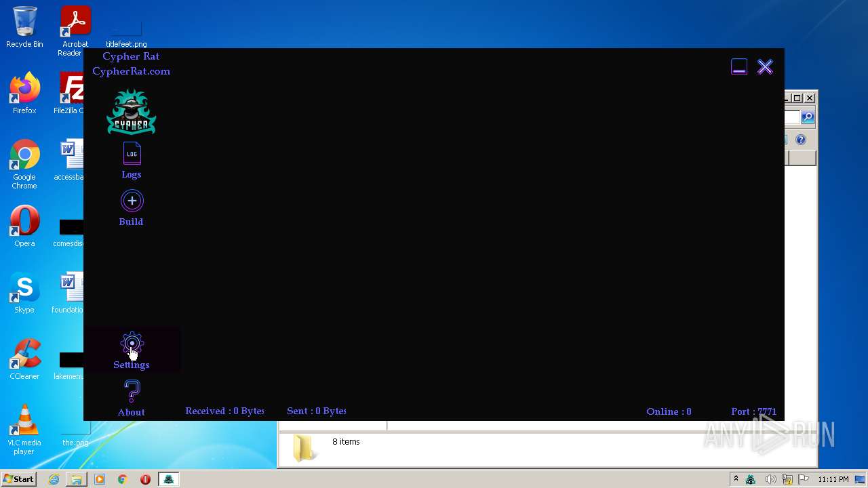Launch Firefox from the desktop

tap(24, 94)
